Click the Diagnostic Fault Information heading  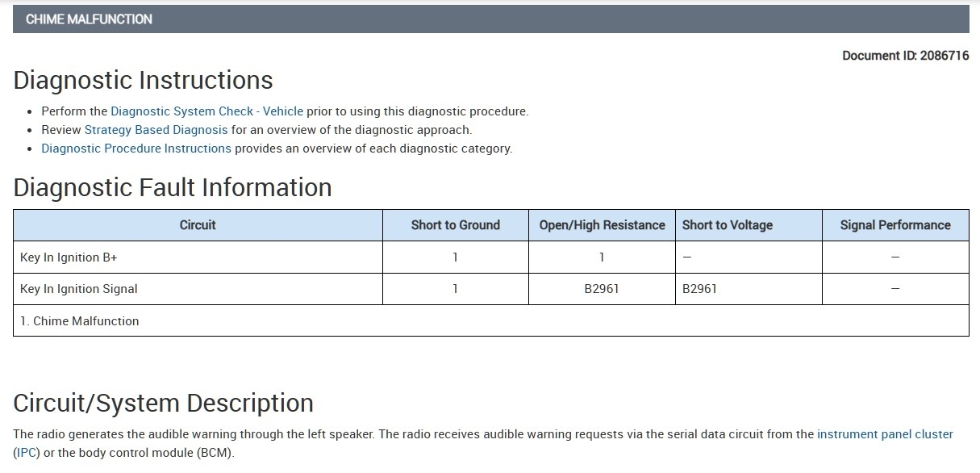coord(173,187)
